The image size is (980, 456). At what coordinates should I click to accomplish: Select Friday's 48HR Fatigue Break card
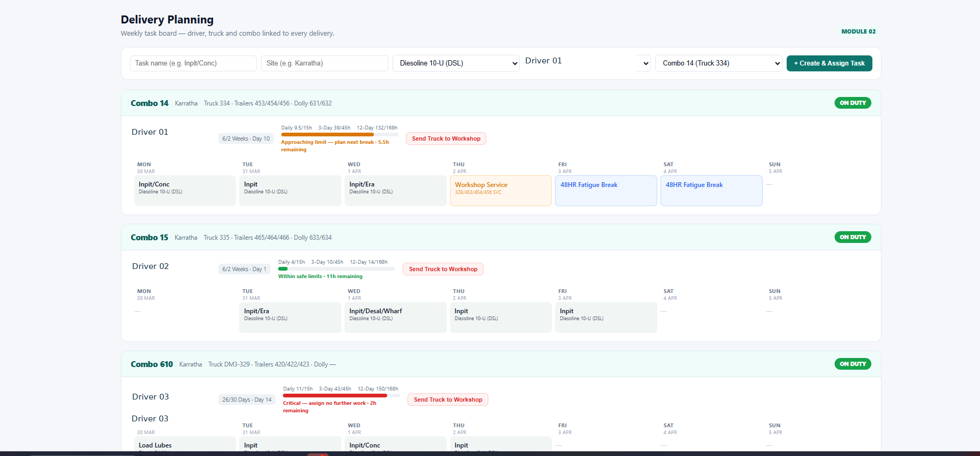[x=606, y=191]
